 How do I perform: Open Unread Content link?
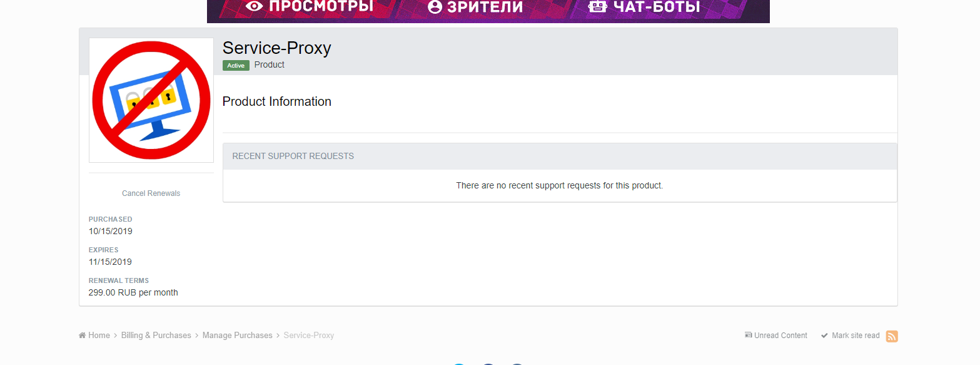tap(780, 336)
